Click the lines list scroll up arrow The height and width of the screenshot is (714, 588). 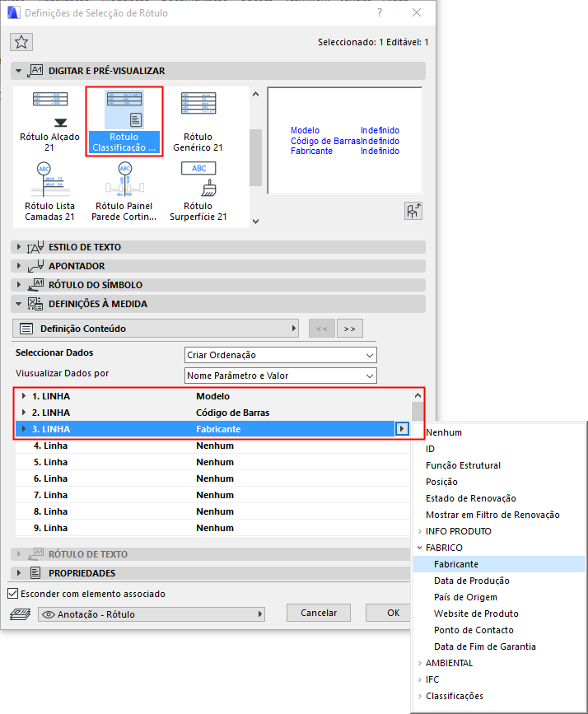418,395
